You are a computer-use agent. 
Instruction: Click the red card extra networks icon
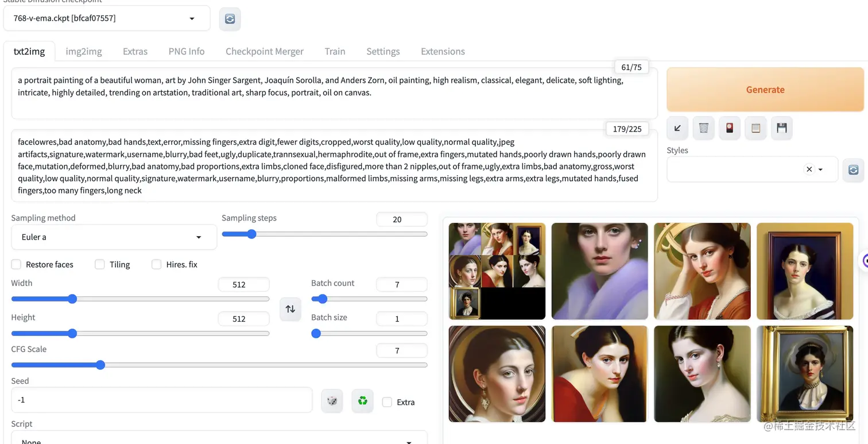pyautogui.click(x=729, y=128)
